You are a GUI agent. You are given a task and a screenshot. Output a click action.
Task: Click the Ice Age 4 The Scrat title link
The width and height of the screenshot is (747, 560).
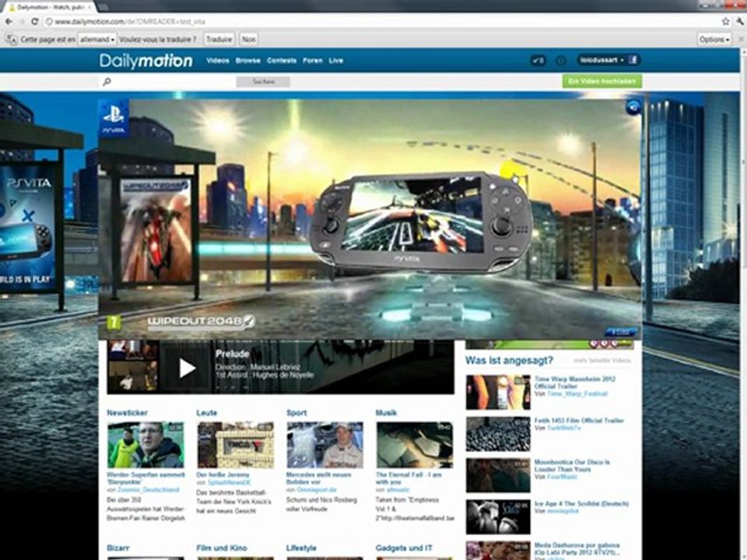(x=581, y=503)
